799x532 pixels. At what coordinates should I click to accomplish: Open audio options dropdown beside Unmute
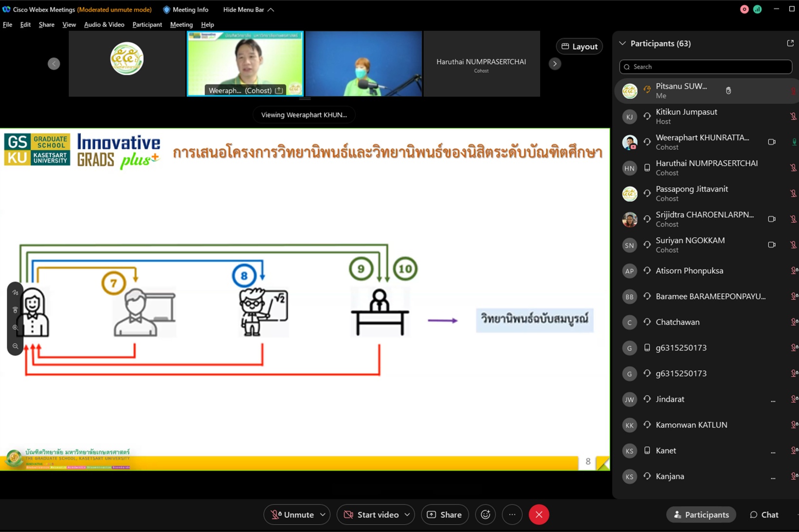[x=323, y=514]
